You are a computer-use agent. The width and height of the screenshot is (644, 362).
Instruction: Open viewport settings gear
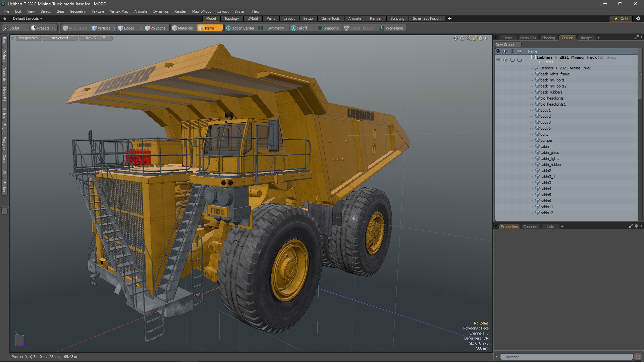click(481, 38)
